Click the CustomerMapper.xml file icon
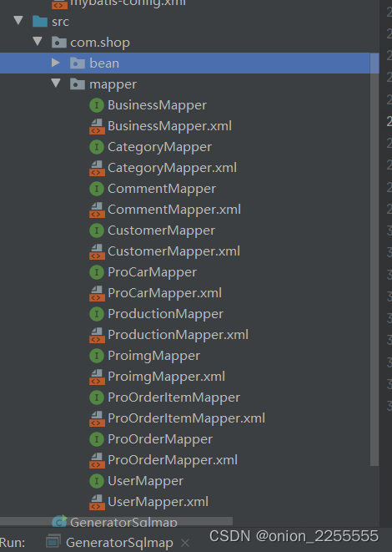 pyautogui.click(x=97, y=251)
